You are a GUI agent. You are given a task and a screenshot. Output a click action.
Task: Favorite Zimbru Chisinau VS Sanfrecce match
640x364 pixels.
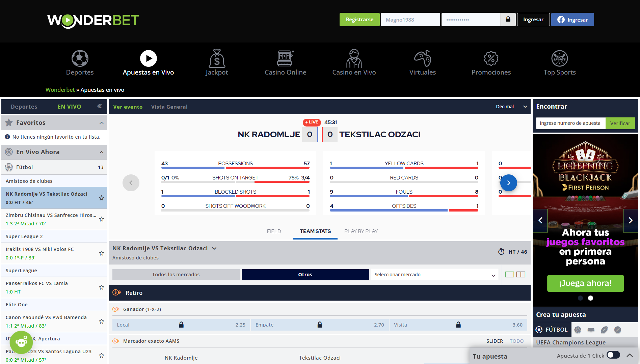102,219
